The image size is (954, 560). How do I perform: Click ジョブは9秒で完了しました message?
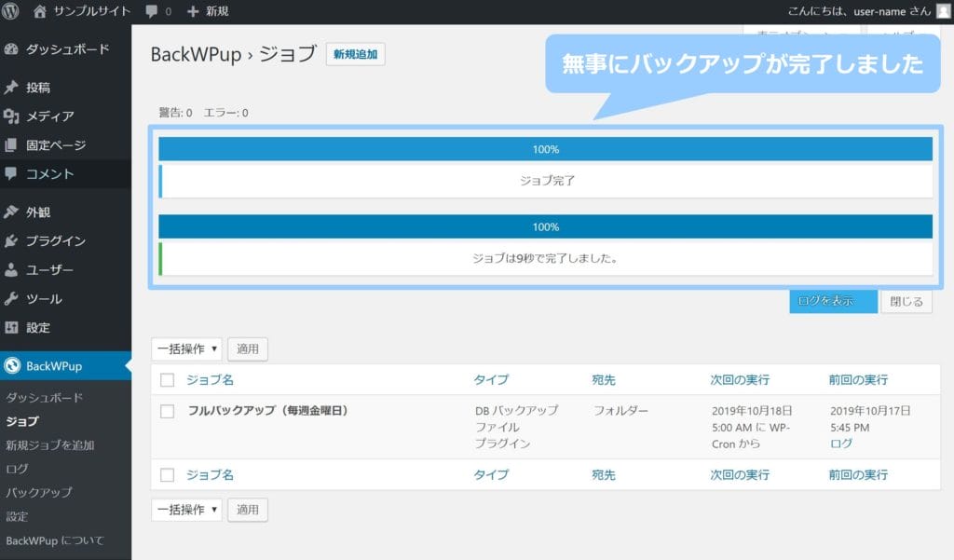(x=546, y=258)
